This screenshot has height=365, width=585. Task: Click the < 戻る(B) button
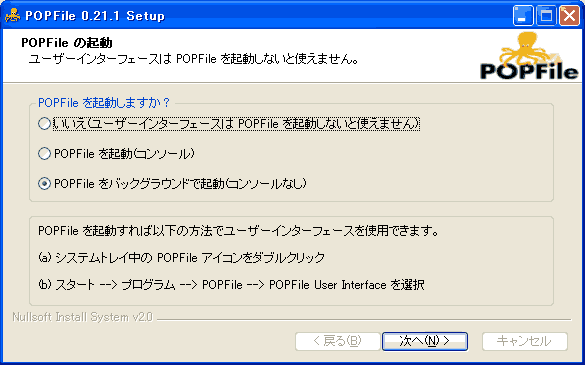point(338,341)
